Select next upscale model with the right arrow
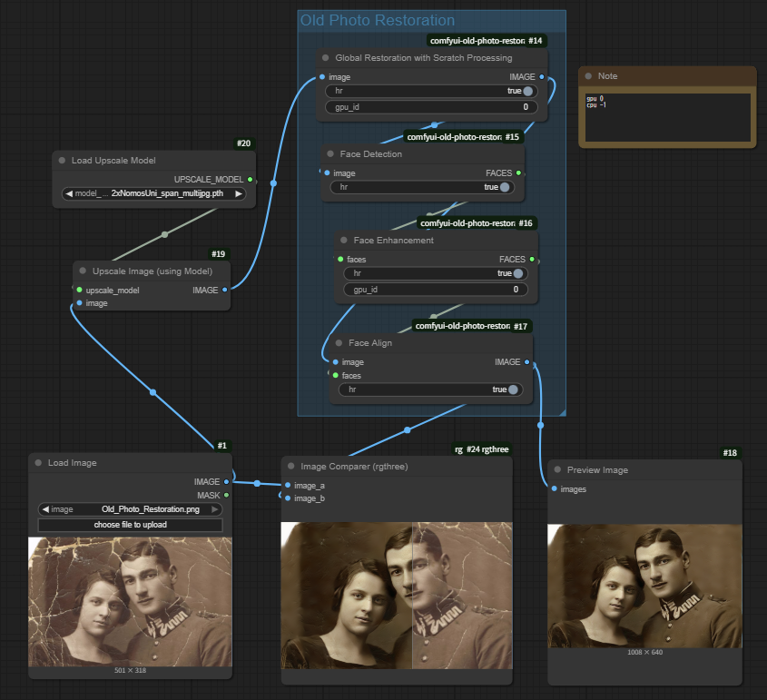The width and height of the screenshot is (767, 700). [x=239, y=193]
